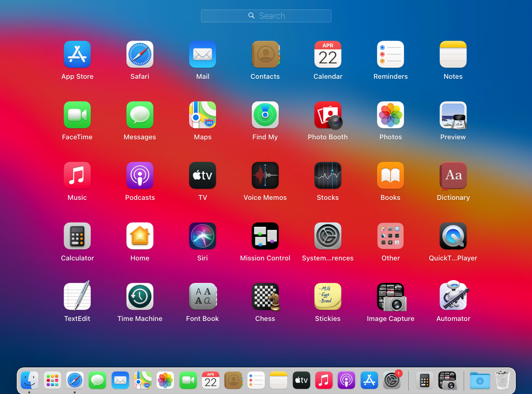
Task: Click the Launchpad icon in the Dock
Action: (52, 380)
